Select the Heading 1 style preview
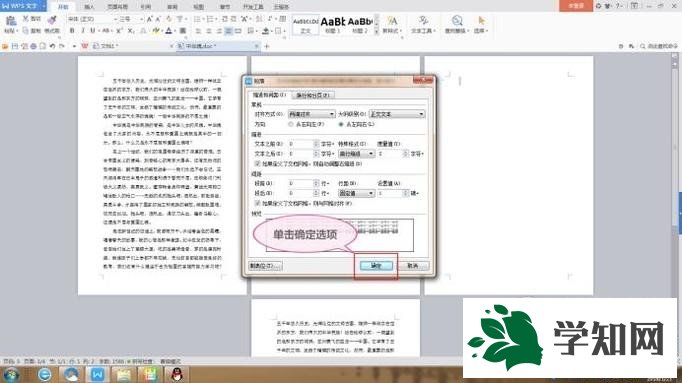Image resolution: width=682 pixels, height=383 pixels. 333,24
